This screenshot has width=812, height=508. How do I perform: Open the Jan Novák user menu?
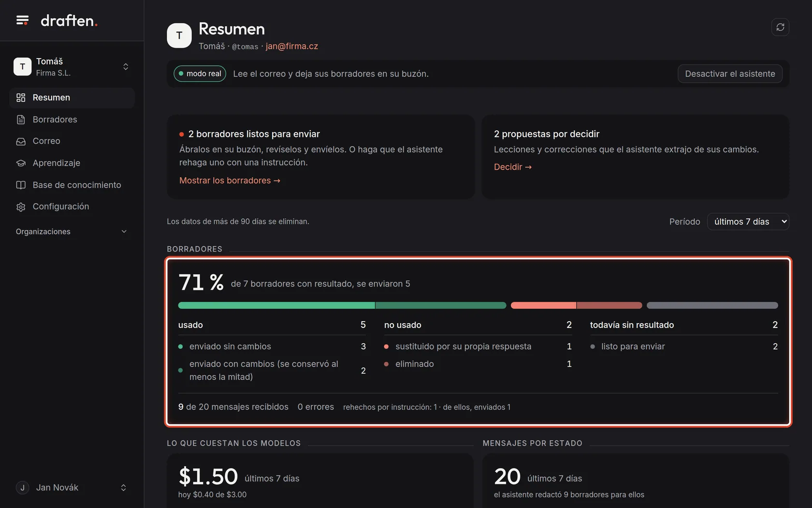pos(72,488)
